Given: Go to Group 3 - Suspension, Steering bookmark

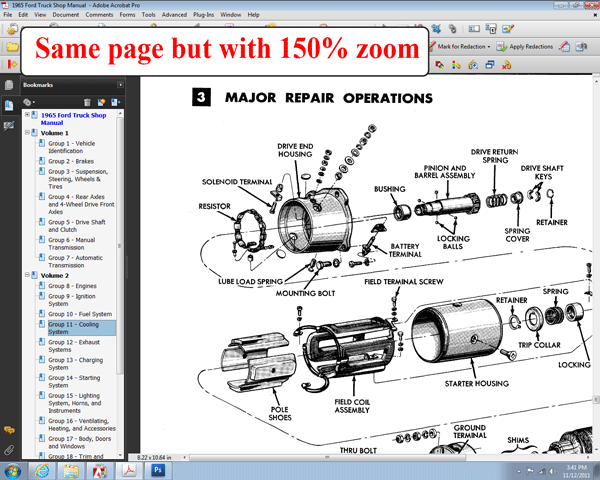Looking at the screenshot, I should [78, 179].
